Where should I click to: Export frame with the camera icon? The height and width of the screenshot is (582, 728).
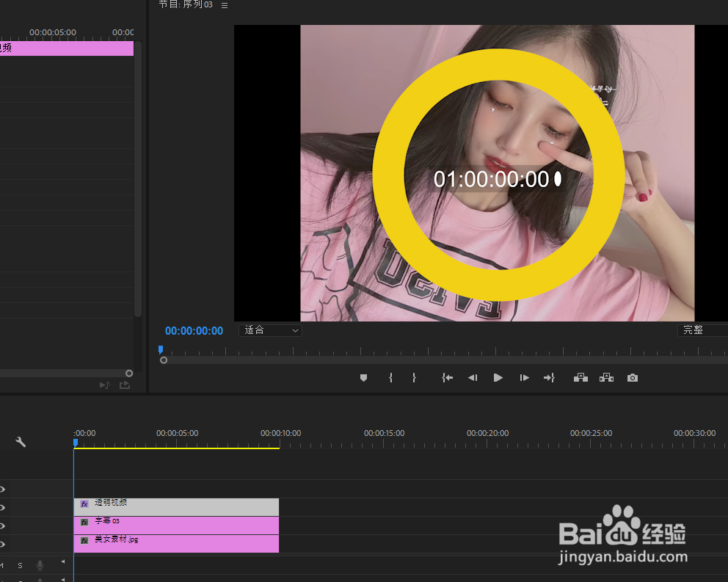tap(633, 378)
